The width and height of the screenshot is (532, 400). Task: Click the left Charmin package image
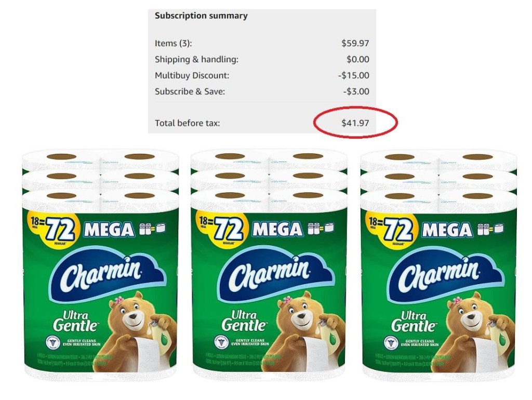coord(100,264)
